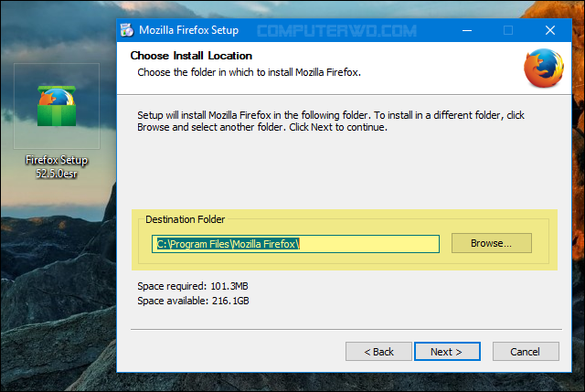Click the installer icon in title bar
The height and width of the screenshot is (392, 585).
pos(127,30)
